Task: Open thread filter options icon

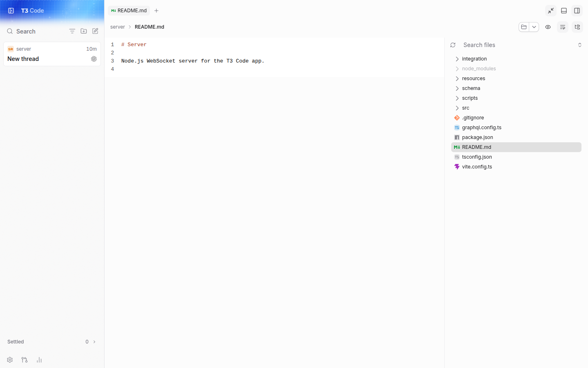Action: pos(72,31)
